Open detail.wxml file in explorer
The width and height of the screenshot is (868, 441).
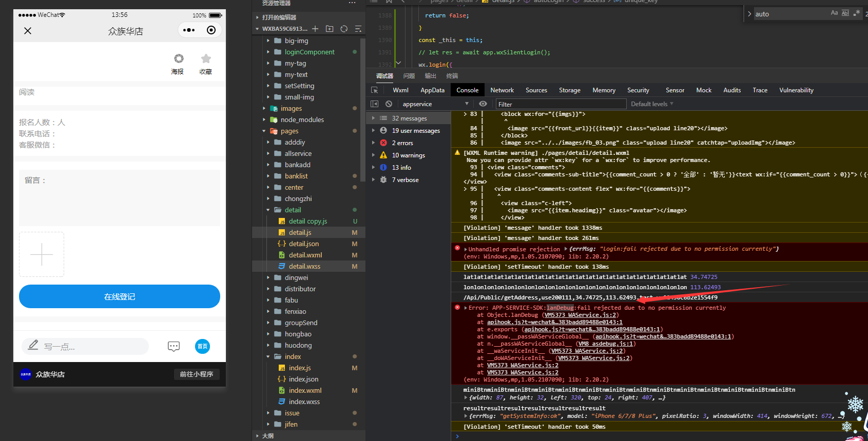click(x=305, y=255)
